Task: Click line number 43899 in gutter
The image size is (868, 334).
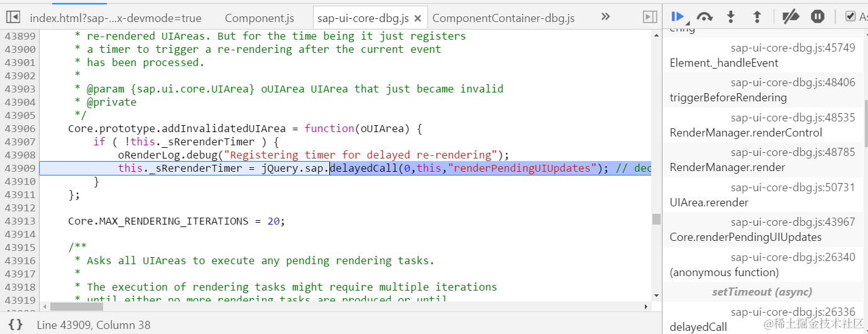Action: 20,36
